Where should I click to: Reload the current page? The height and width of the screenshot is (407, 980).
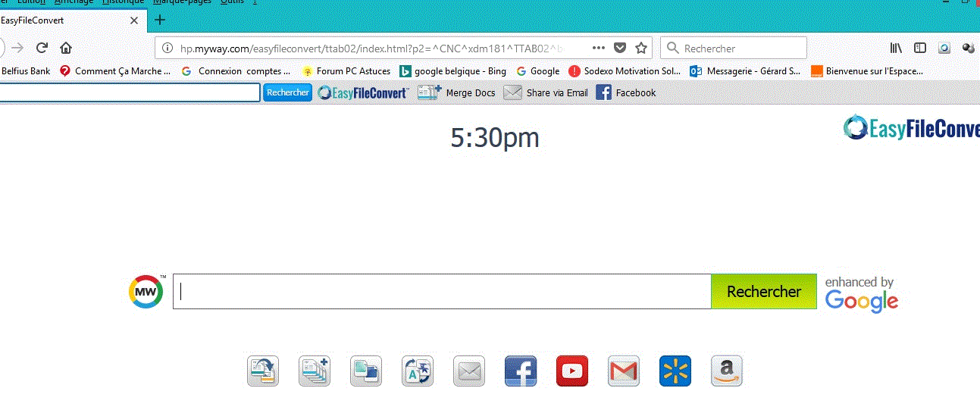pyautogui.click(x=42, y=48)
